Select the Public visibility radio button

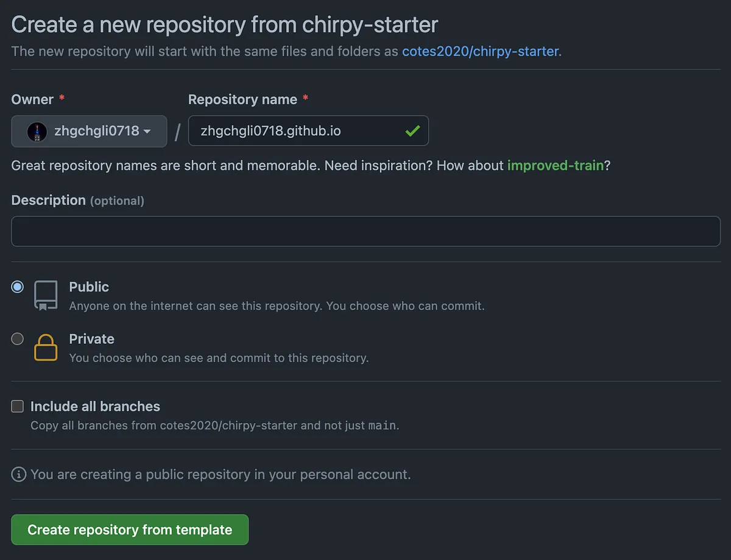tap(18, 287)
